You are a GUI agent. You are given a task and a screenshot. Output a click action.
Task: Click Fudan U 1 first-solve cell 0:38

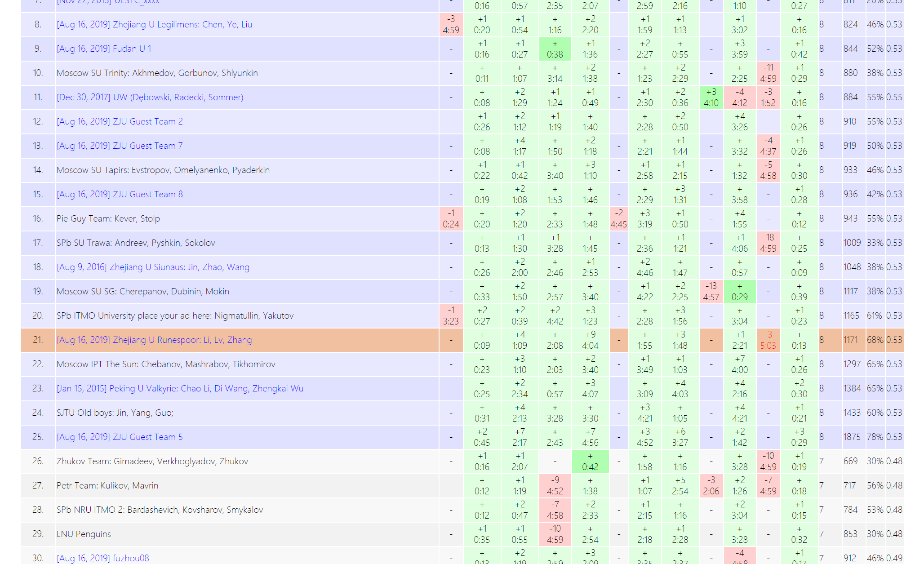pyautogui.click(x=555, y=49)
